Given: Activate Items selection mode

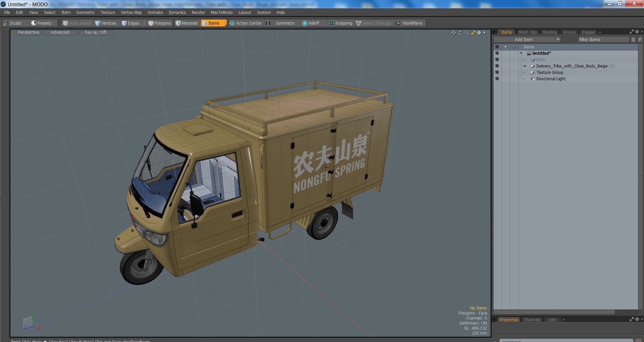Looking at the screenshot, I should tap(214, 23).
